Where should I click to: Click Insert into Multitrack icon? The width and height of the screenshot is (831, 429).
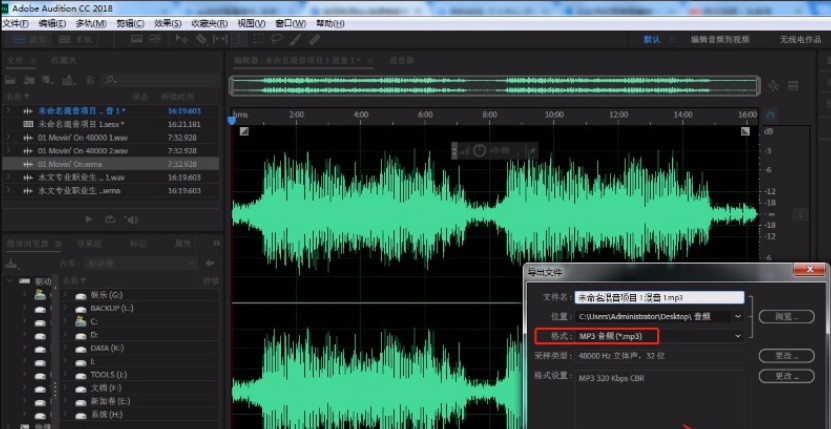tap(68, 80)
